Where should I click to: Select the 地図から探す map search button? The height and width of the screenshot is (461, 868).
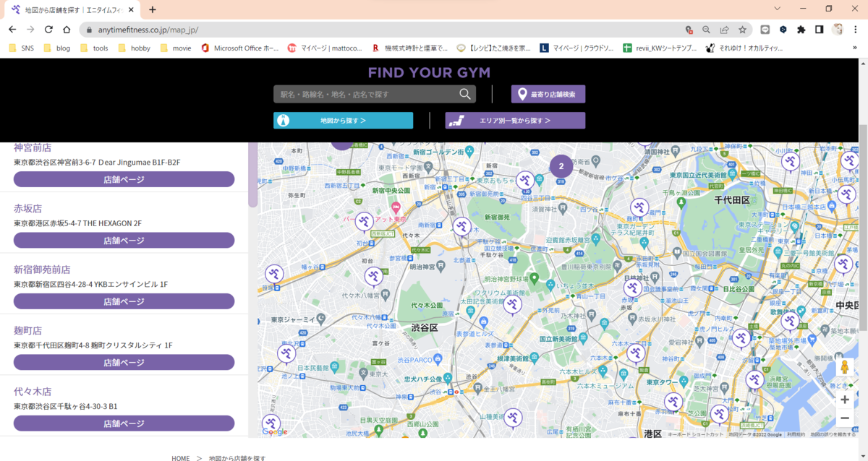tap(343, 121)
